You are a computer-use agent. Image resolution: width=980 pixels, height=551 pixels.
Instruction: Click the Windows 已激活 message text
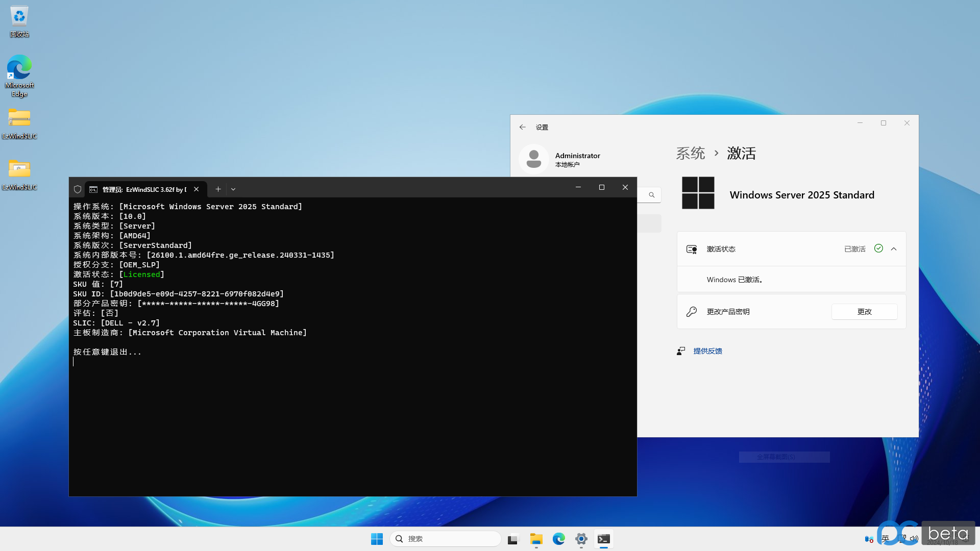734,280
